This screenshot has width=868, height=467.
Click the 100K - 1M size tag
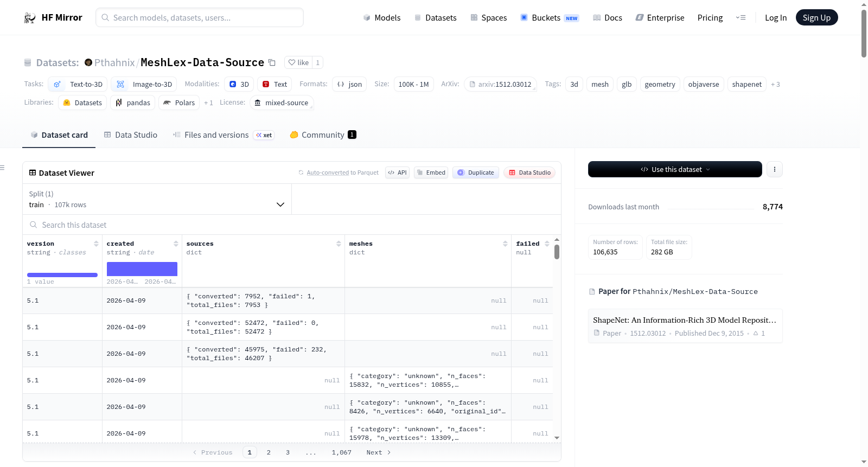click(413, 84)
